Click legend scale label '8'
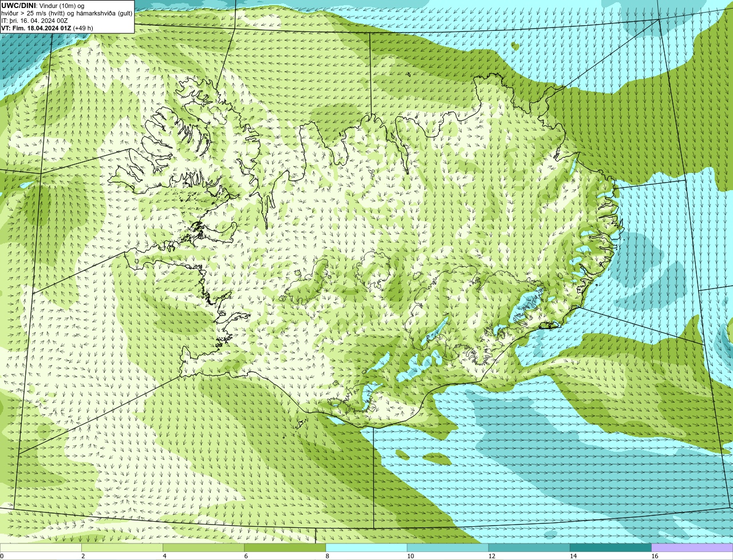 pyautogui.click(x=328, y=556)
